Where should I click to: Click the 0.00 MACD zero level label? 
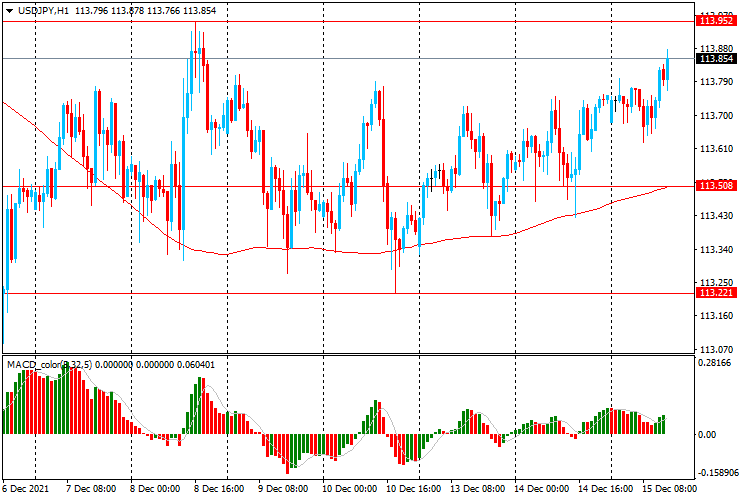click(x=706, y=435)
